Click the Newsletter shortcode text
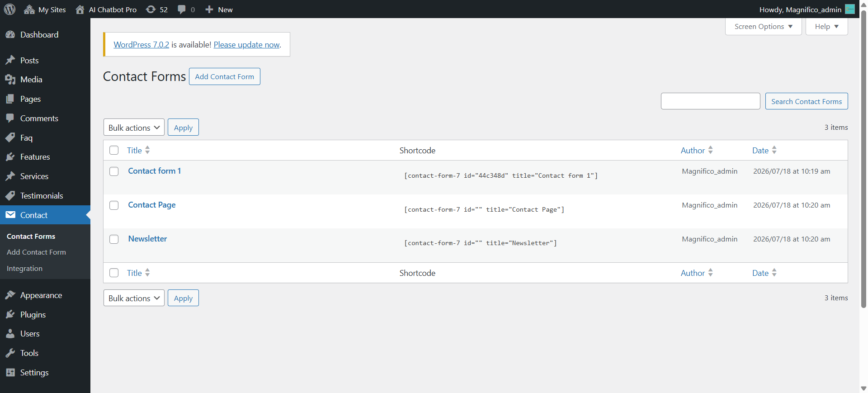This screenshot has width=868, height=393. [x=481, y=243]
